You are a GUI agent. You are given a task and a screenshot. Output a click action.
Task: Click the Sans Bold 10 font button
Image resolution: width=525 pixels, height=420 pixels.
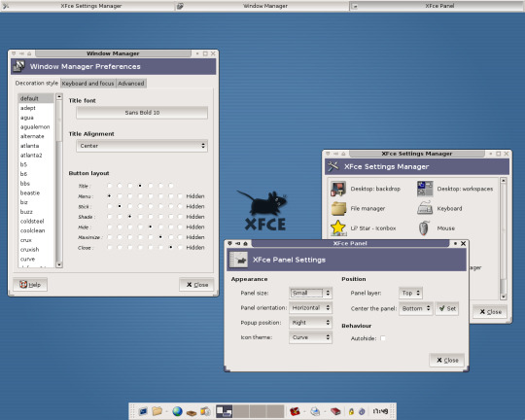(142, 113)
